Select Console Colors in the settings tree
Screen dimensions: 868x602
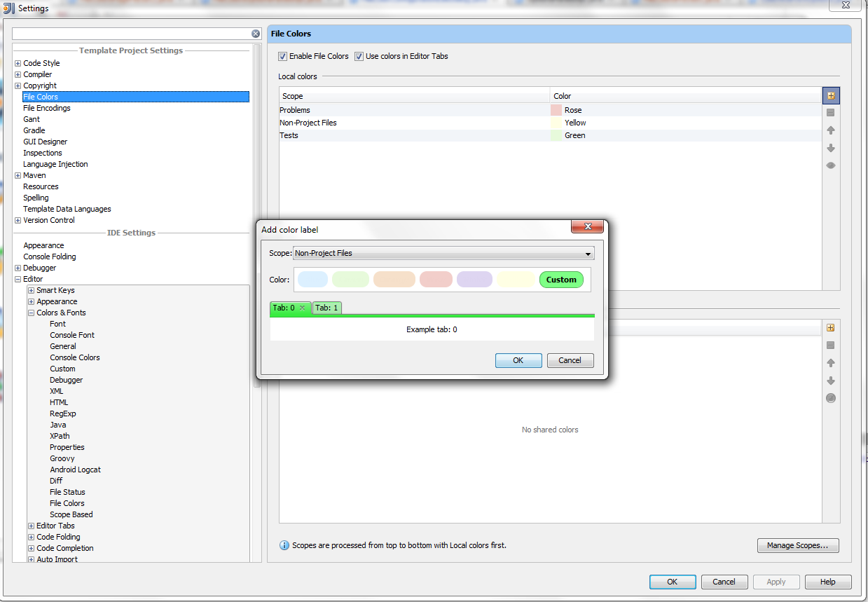pyautogui.click(x=74, y=357)
